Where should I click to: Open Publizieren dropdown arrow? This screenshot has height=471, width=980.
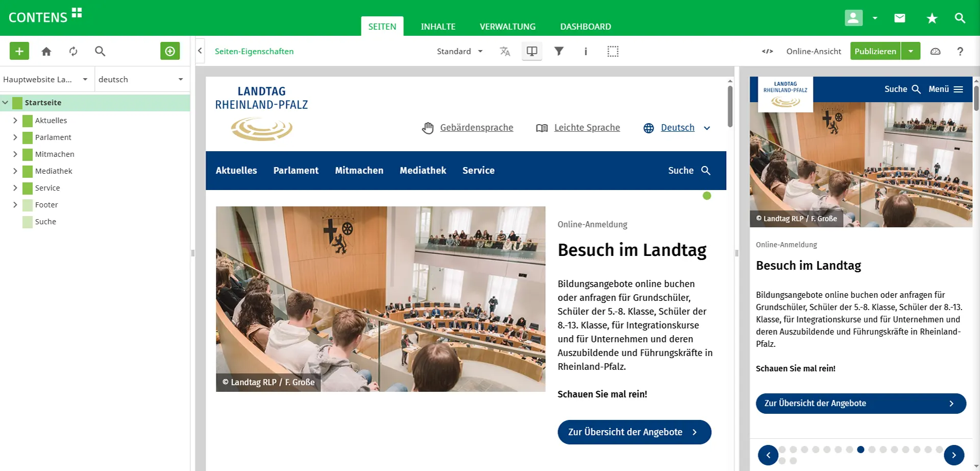point(911,51)
